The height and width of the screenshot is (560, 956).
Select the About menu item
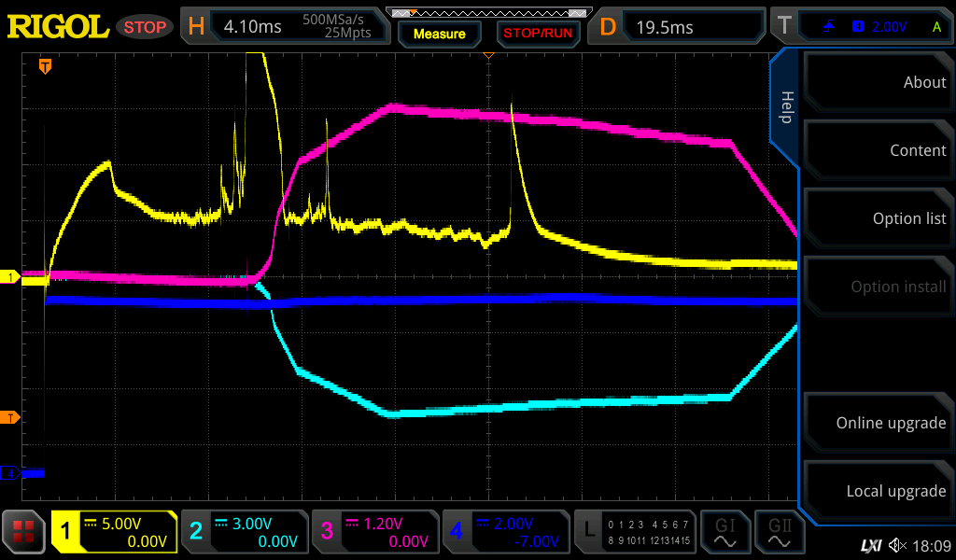coord(879,82)
